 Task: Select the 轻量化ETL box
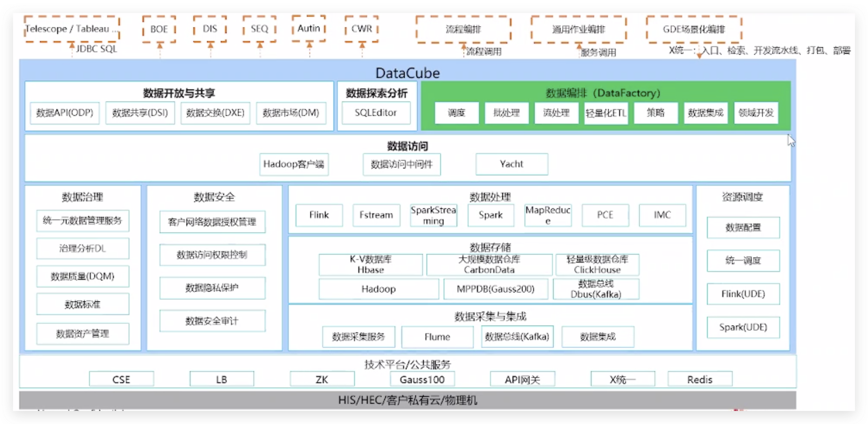click(x=606, y=113)
